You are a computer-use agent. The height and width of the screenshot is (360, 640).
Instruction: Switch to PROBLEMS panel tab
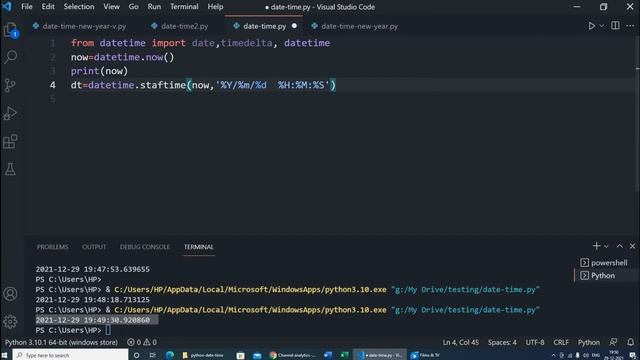[53, 247]
